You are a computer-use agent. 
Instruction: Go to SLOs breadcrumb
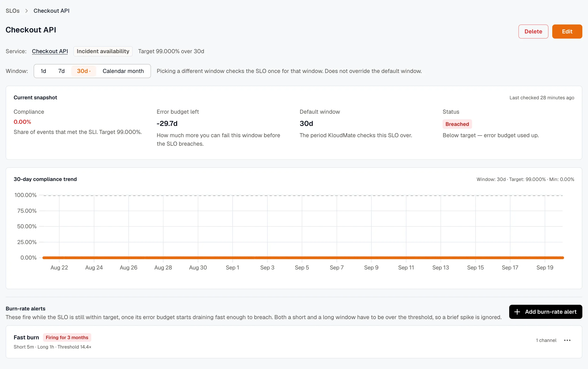[13, 11]
